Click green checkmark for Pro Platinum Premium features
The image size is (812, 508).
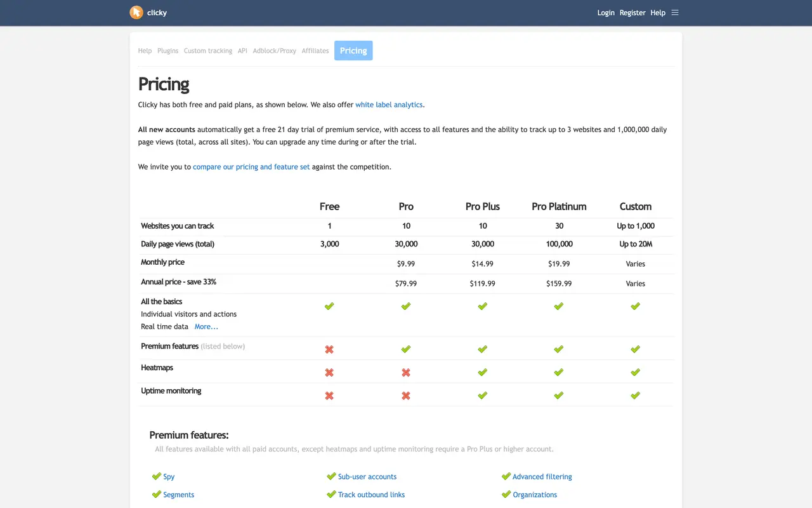559,349
